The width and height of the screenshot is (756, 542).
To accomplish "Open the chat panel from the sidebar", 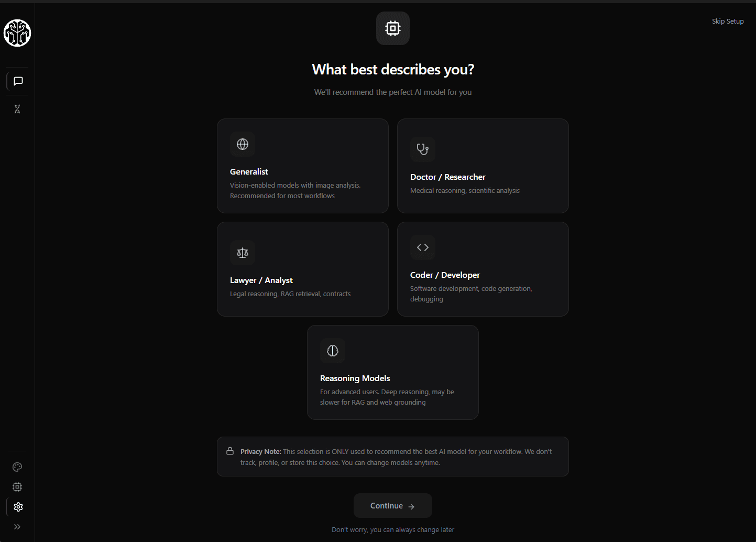I will tap(17, 81).
